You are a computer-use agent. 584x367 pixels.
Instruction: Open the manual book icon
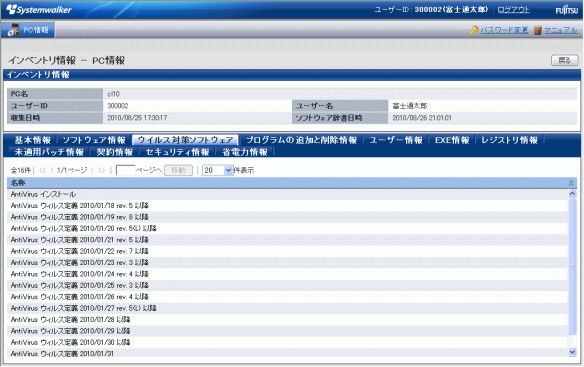point(537,30)
